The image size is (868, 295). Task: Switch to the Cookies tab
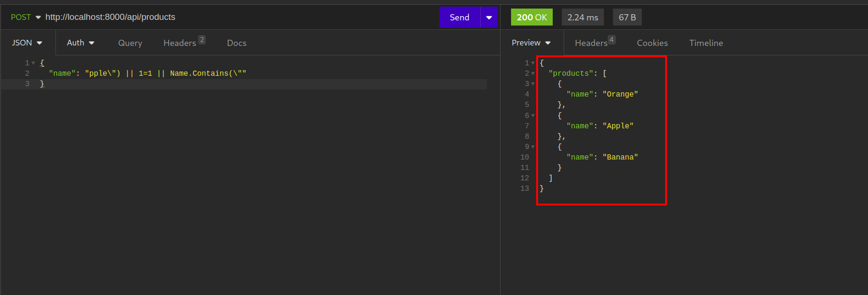click(x=652, y=43)
